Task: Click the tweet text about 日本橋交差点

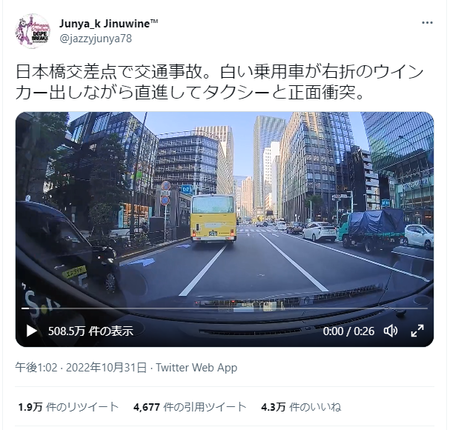Action: (220, 82)
